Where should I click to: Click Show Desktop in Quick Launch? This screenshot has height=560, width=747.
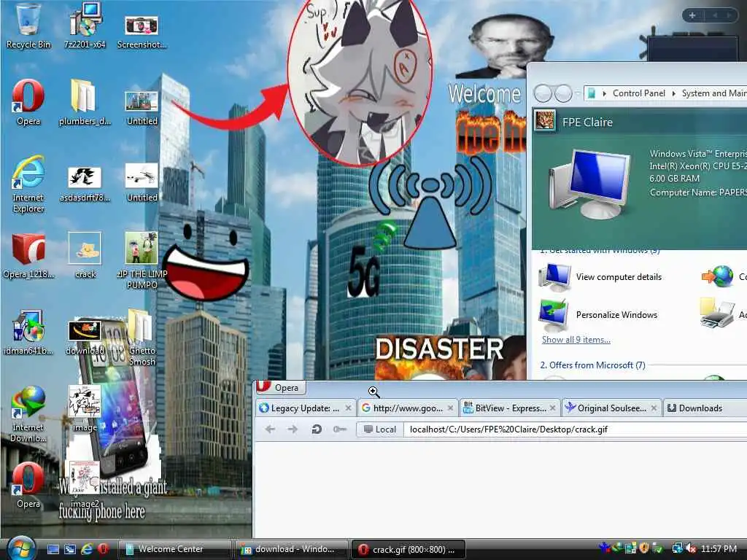pyautogui.click(x=53, y=549)
